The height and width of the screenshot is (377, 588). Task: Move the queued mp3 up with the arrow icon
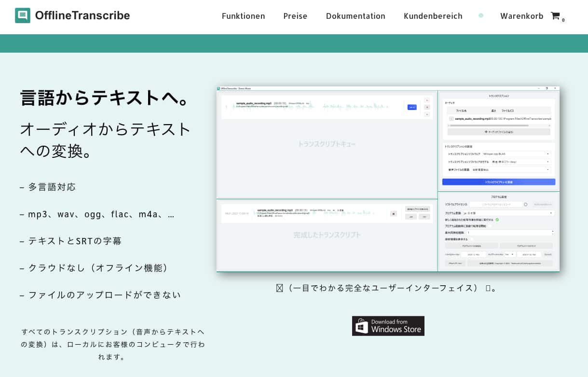click(x=427, y=100)
